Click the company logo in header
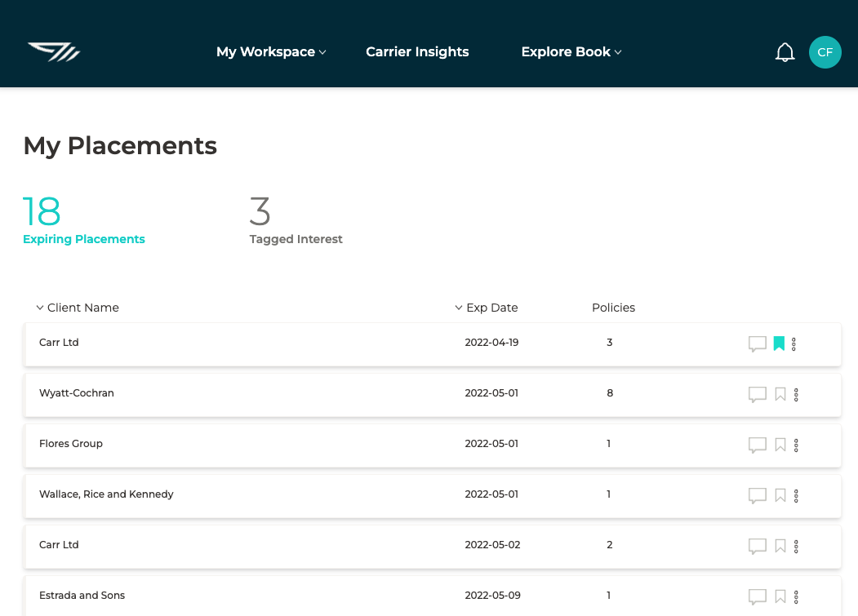This screenshot has height=616, width=858. pos(54,52)
